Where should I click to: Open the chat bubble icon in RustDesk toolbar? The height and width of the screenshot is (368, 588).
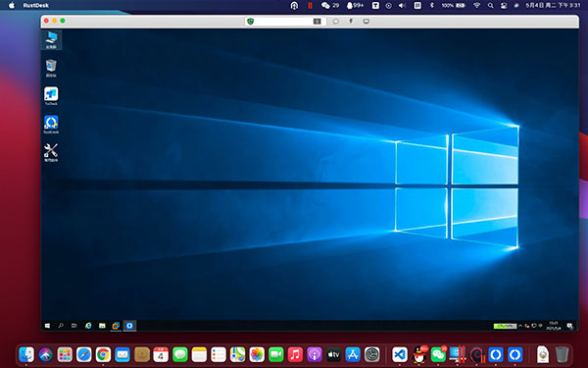click(335, 22)
